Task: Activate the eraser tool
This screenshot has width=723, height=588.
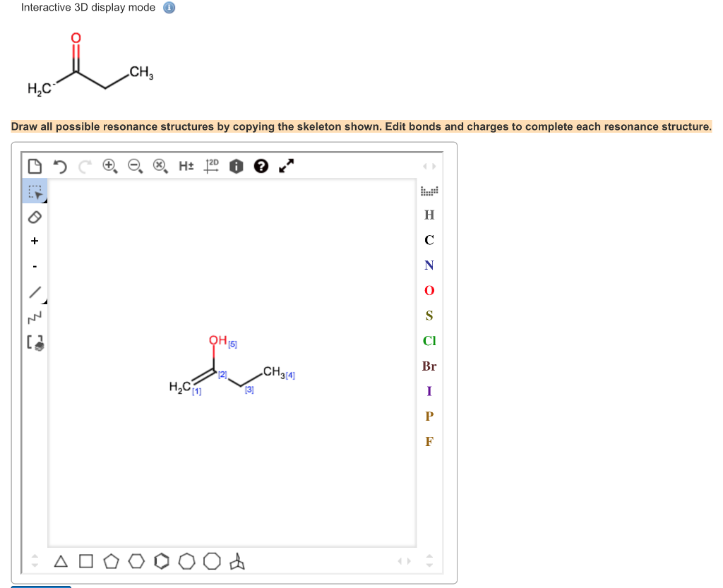Action: 35,217
